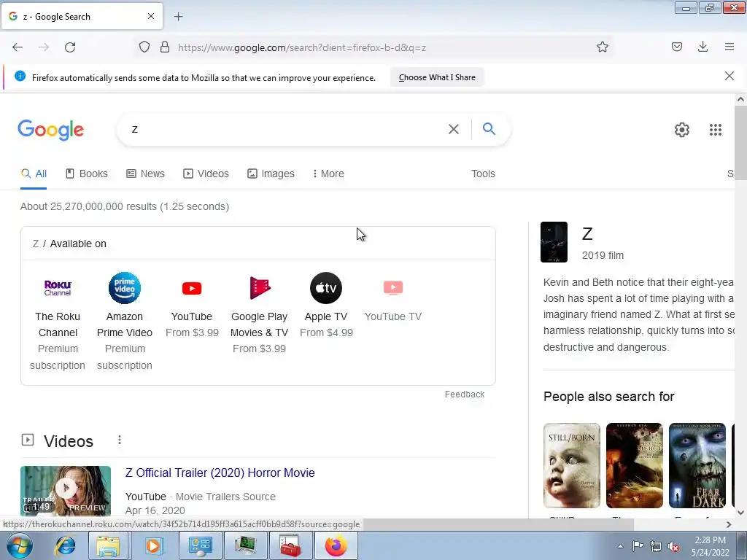Open tracking protection shield icon
This screenshot has width=747, height=560.
(x=144, y=47)
